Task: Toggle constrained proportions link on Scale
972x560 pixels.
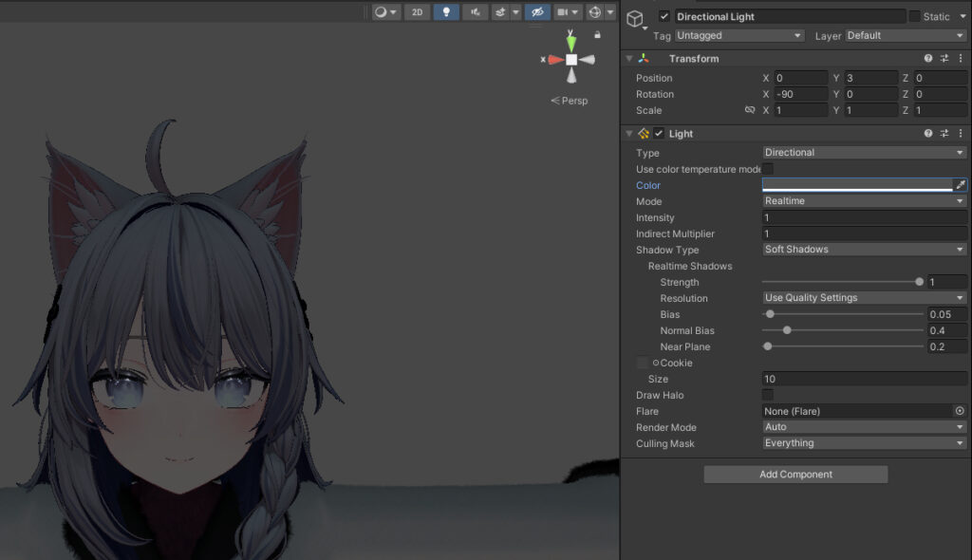Action: [750, 110]
